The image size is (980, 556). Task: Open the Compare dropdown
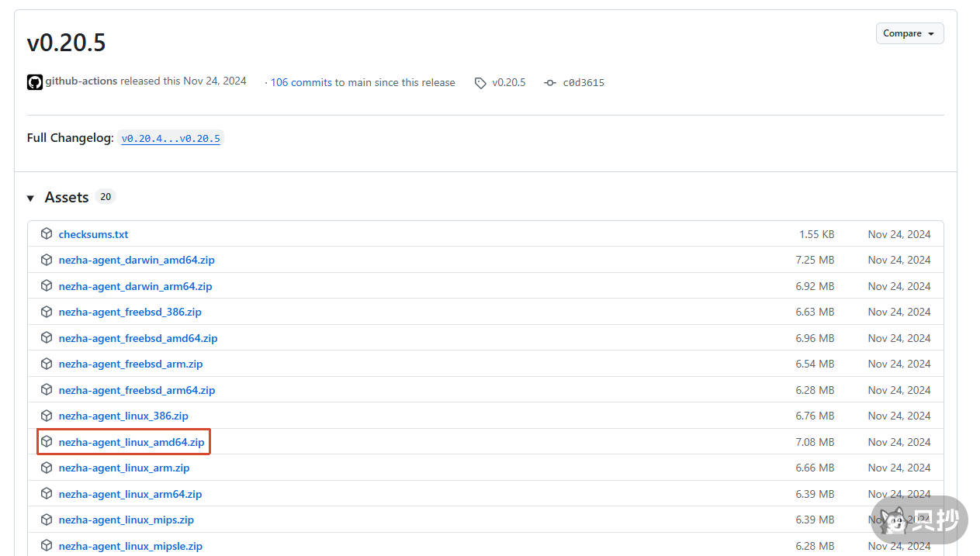coord(910,33)
